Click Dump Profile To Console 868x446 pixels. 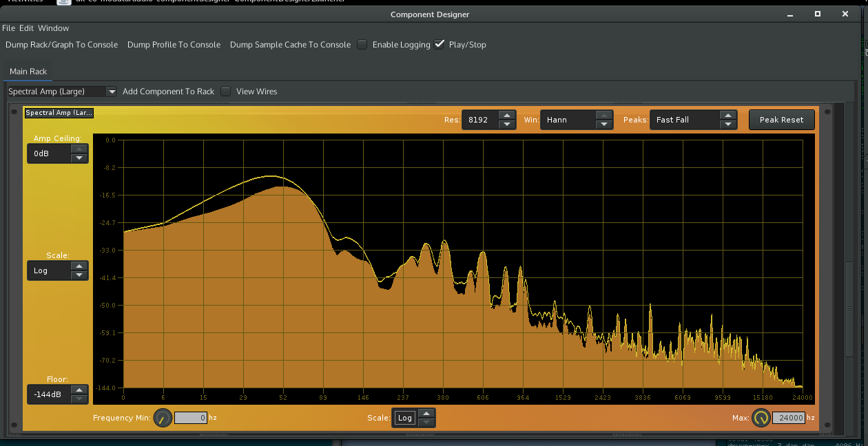click(174, 45)
